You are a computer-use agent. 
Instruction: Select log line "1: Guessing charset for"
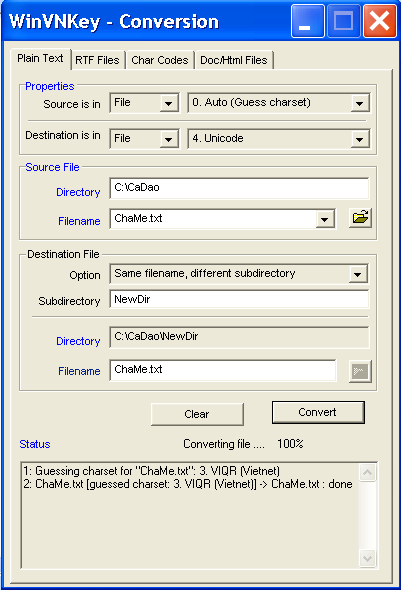152,471
